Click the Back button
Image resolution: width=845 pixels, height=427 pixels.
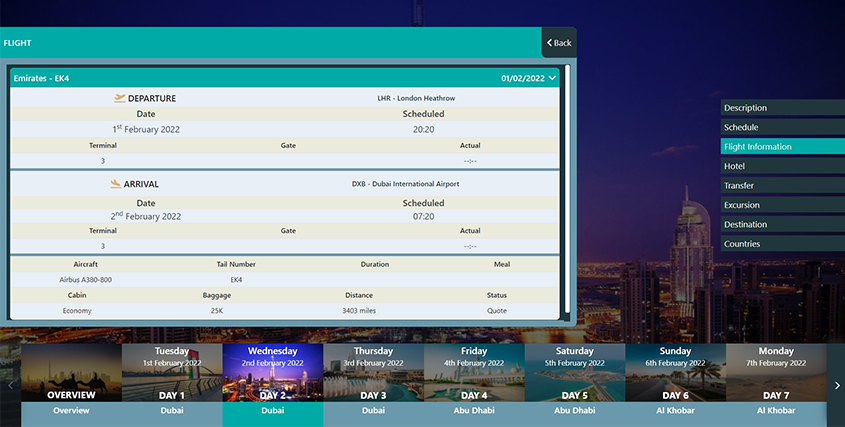coord(559,43)
